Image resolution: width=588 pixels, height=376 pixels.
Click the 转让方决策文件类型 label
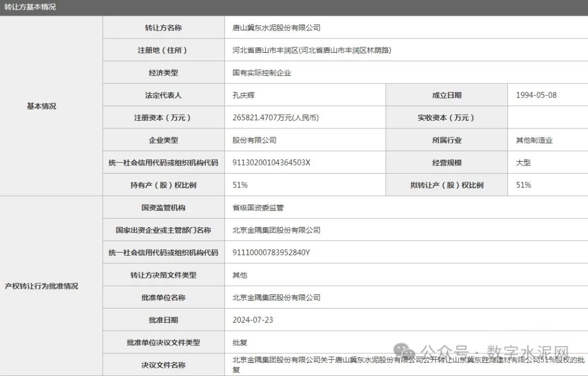coord(163,275)
